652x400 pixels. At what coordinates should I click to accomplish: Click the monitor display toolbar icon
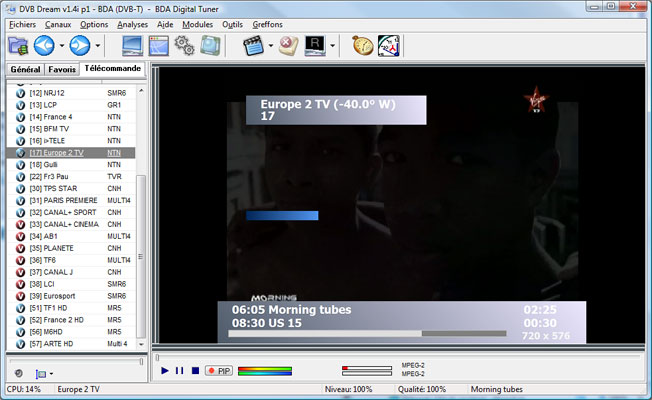click(x=132, y=46)
